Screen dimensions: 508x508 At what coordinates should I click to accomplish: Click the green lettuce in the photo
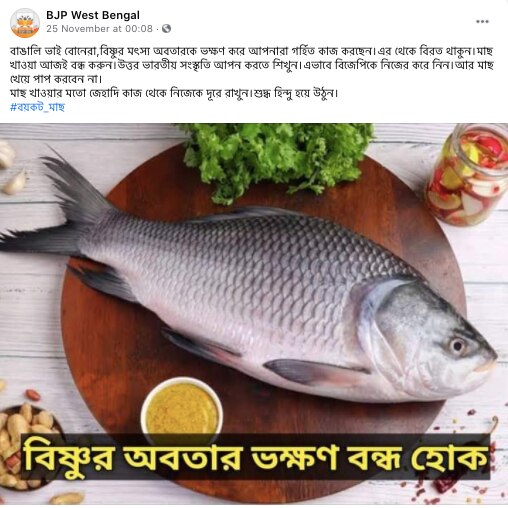(275, 158)
